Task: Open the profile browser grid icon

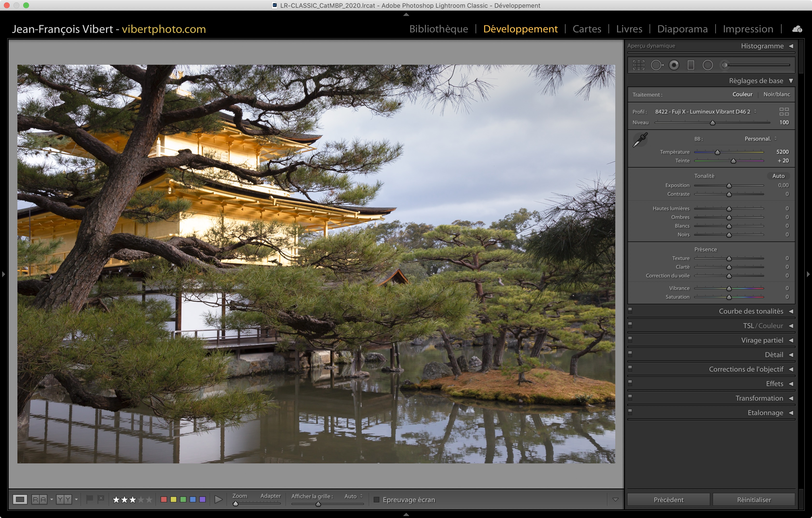Action: (x=784, y=112)
